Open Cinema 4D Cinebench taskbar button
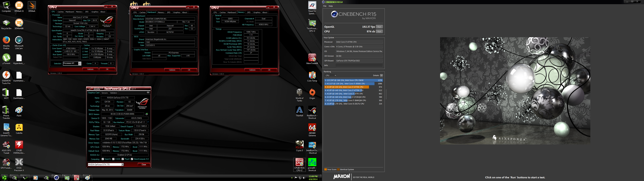The image size is (644, 181). tap(57, 178)
